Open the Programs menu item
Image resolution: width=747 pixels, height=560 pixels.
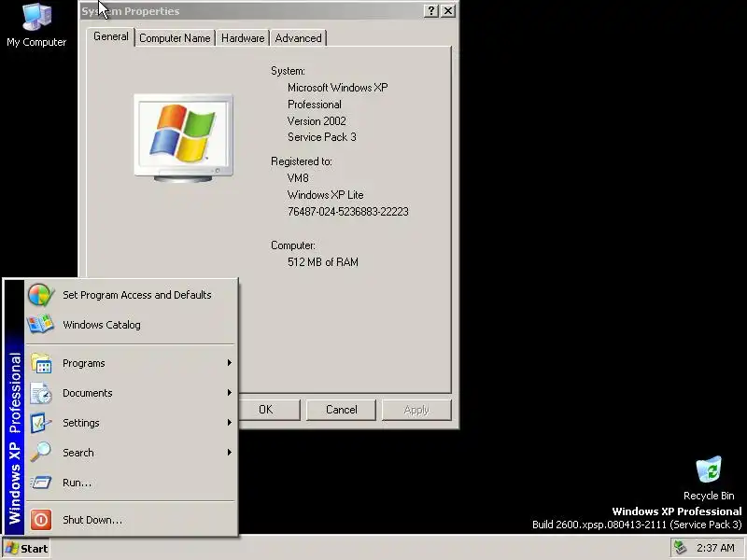click(131, 363)
